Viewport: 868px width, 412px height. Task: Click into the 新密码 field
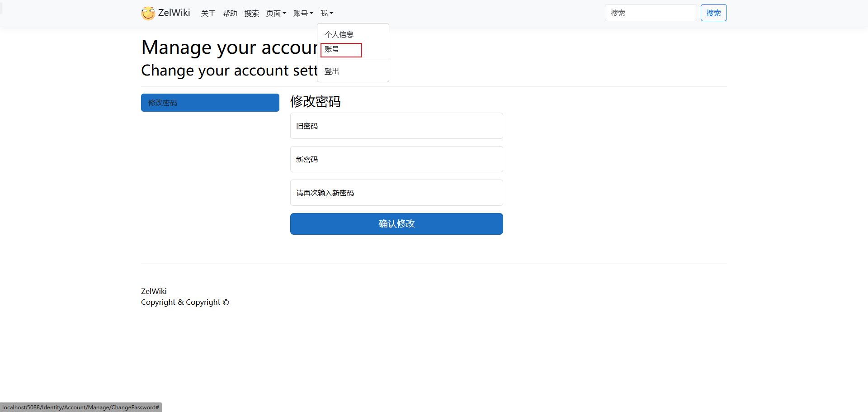396,159
